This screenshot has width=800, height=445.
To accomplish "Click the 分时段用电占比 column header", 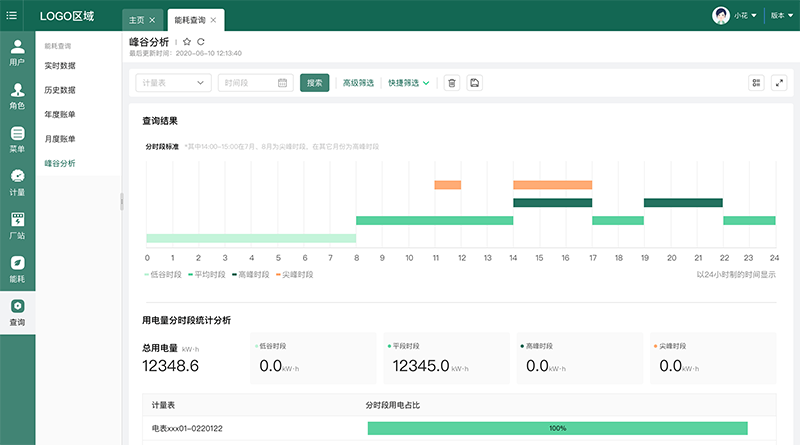I will click(x=392, y=405).
